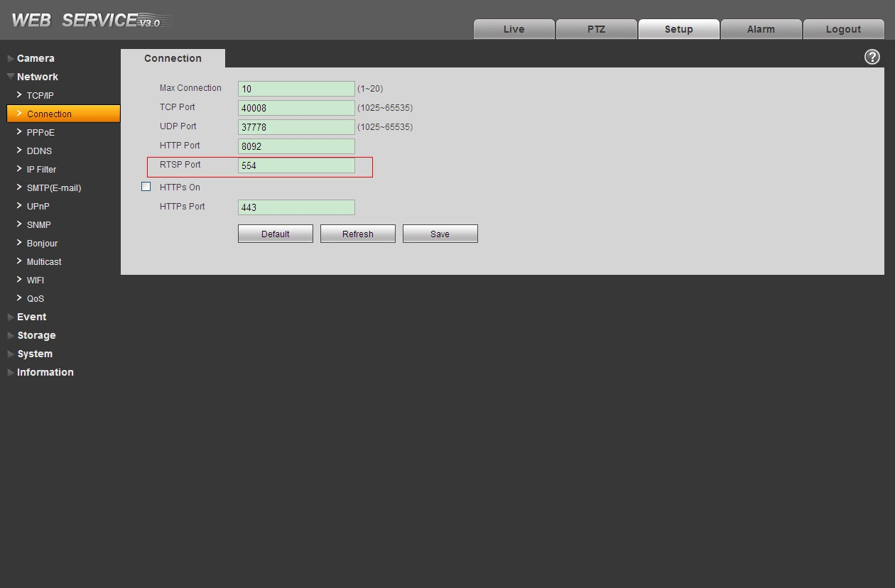Expand the System section

pos(35,354)
